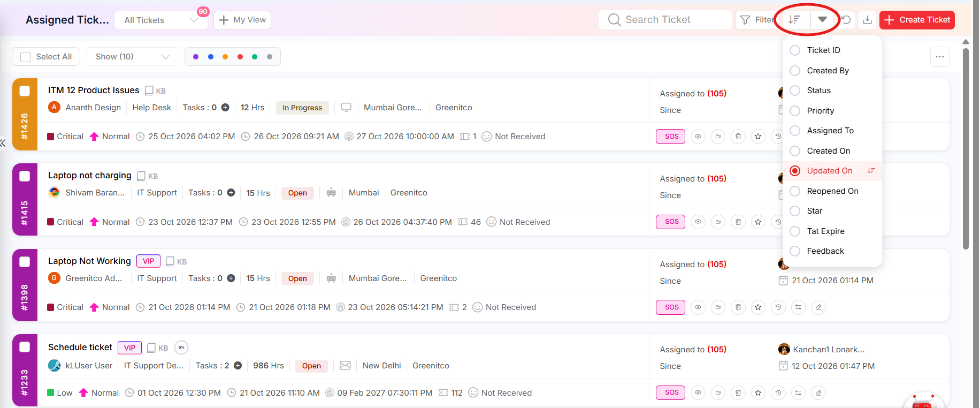Click the edit pencil icon for Schedule ticket
980x408 pixels.
818,393
